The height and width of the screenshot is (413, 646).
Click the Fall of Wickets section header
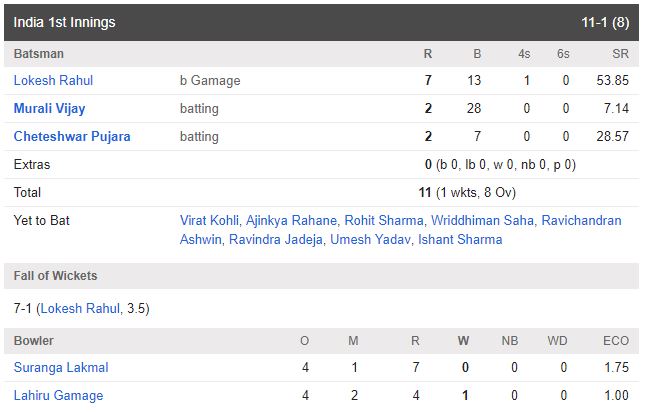56,276
